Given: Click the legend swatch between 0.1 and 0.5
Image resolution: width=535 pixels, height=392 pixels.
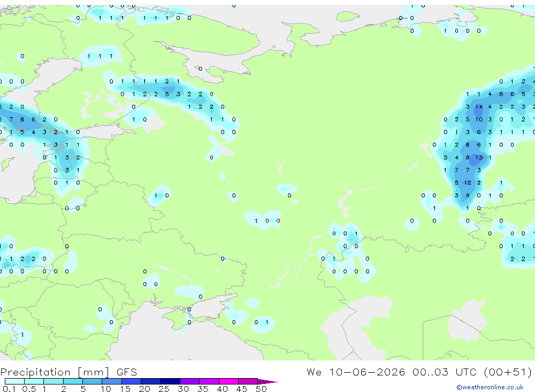Looking at the screenshot, I should [14, 381].
